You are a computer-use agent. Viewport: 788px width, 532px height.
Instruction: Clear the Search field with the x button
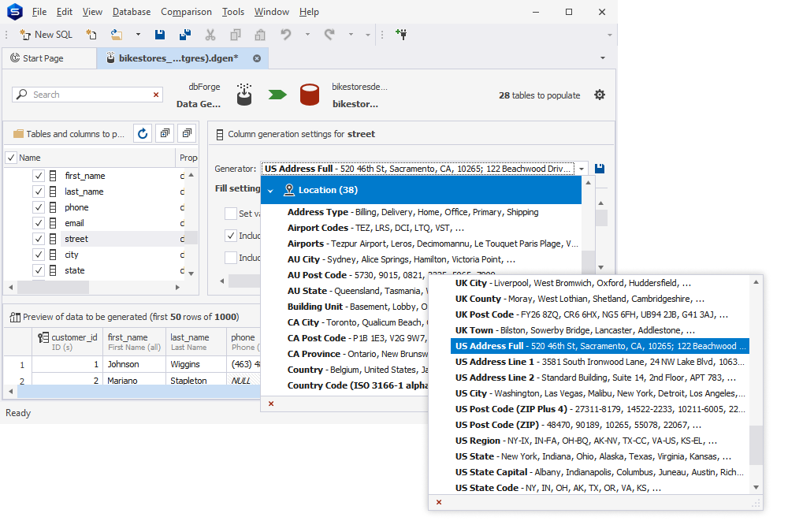pos(154,94)
